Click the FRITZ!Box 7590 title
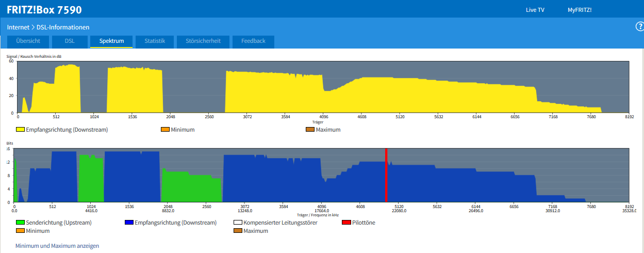Image resolution: width=644 pixels, height=253 pixels. coord(44,10)
